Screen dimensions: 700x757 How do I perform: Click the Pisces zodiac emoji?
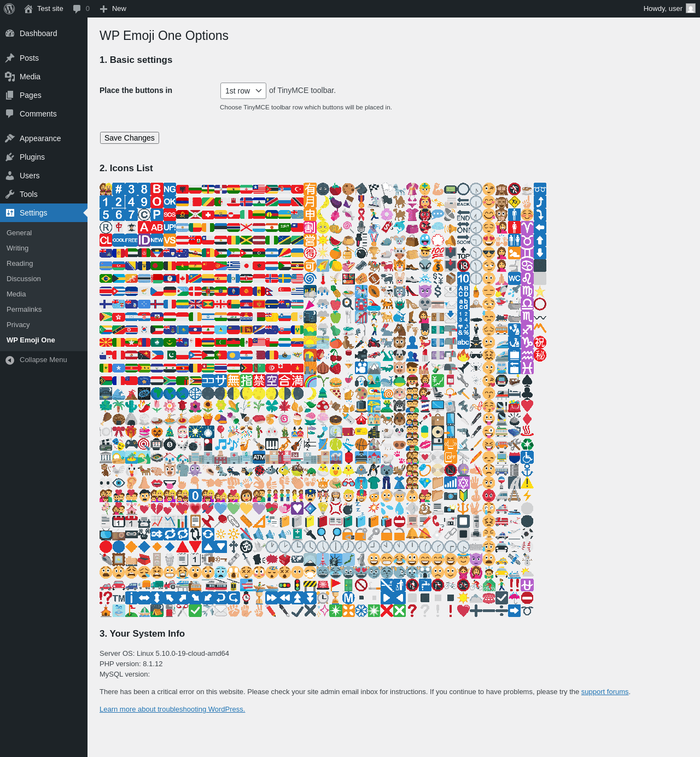[527, 367]
